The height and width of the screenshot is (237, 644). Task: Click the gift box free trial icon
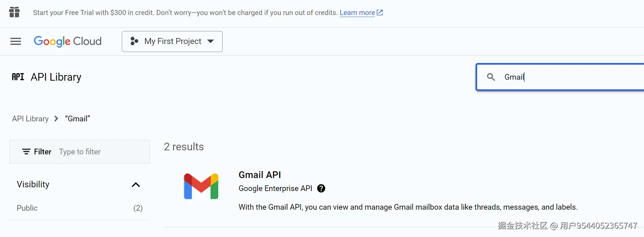coord(14,12)
